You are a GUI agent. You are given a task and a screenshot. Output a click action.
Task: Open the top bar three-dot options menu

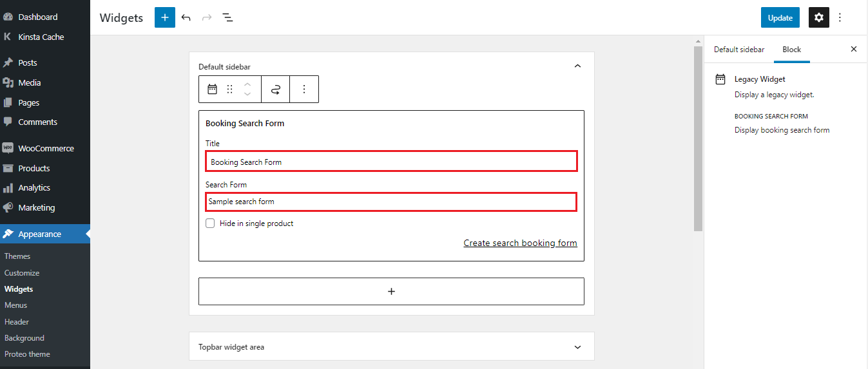pyautogui.click(x=840, y=17)
